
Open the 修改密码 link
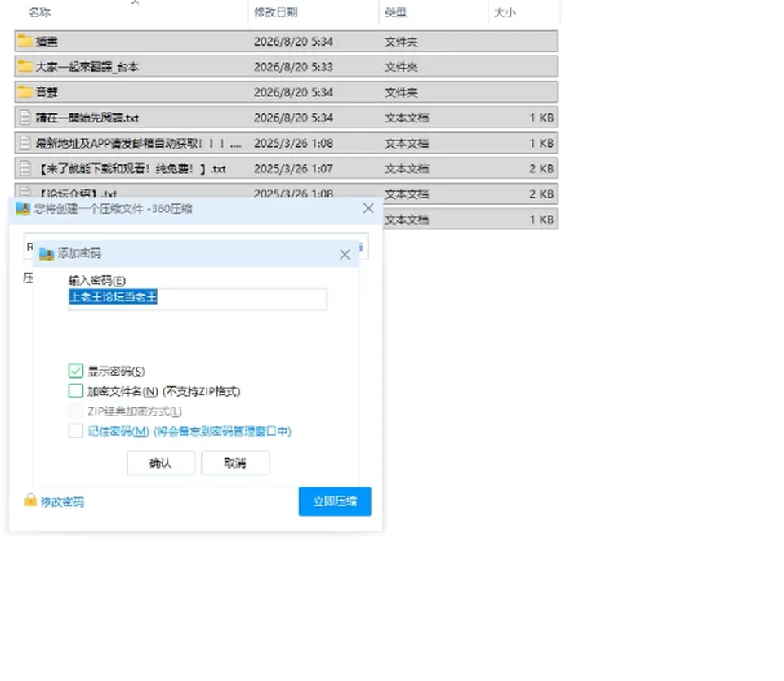pos(62,502)
